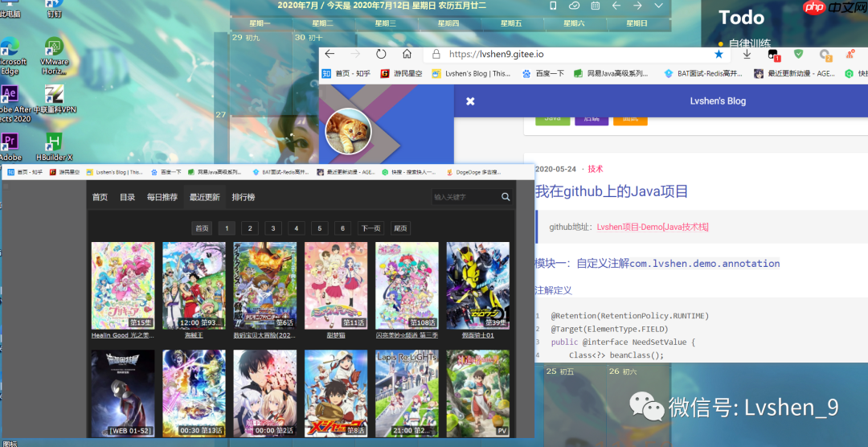Open Adobe Premiere desktop shortcut
The width and height of the screenshot is (868, 447).
coord(10,147)
